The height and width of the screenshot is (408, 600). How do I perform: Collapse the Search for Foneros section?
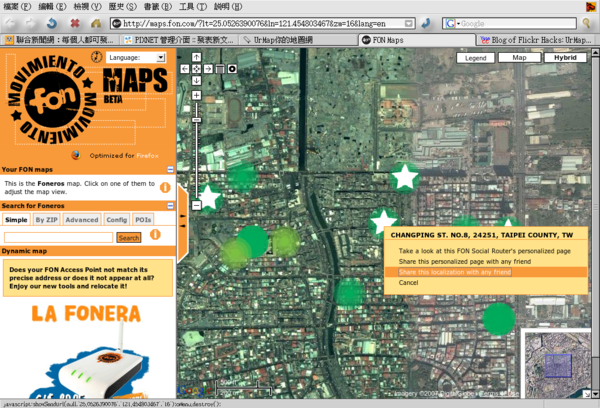click(170, 206)
